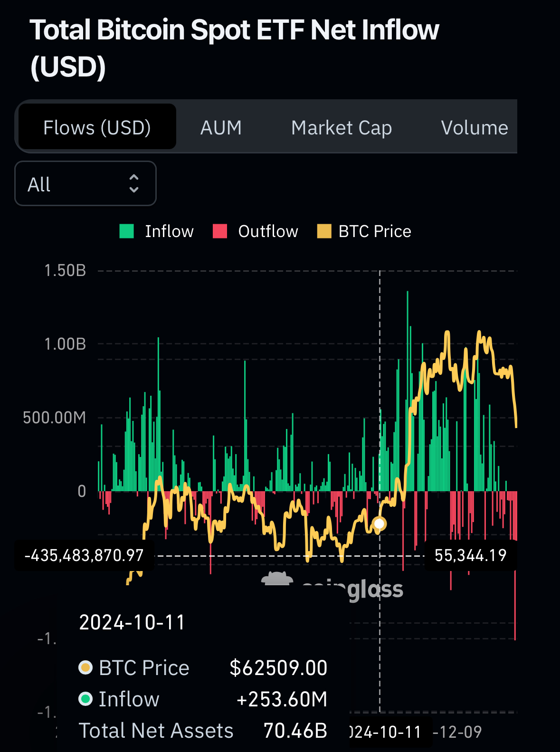Click the 2024-10-11 date axis label
This screenshot has width=560, height=752.
pos(385,732)
